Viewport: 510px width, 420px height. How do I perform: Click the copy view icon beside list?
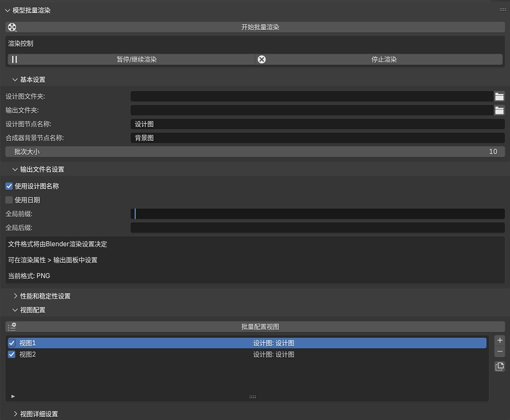pyautogui.click(x=500, y=366)
